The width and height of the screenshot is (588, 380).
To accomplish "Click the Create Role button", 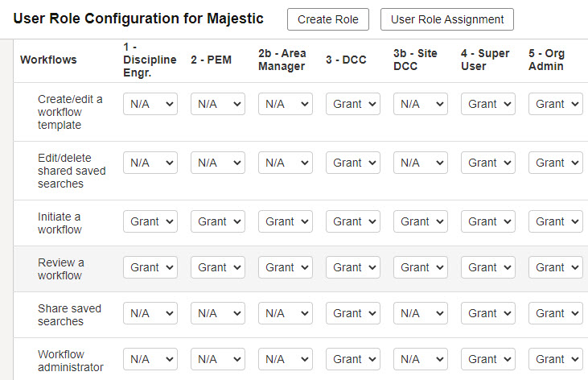I will [327, 19].
